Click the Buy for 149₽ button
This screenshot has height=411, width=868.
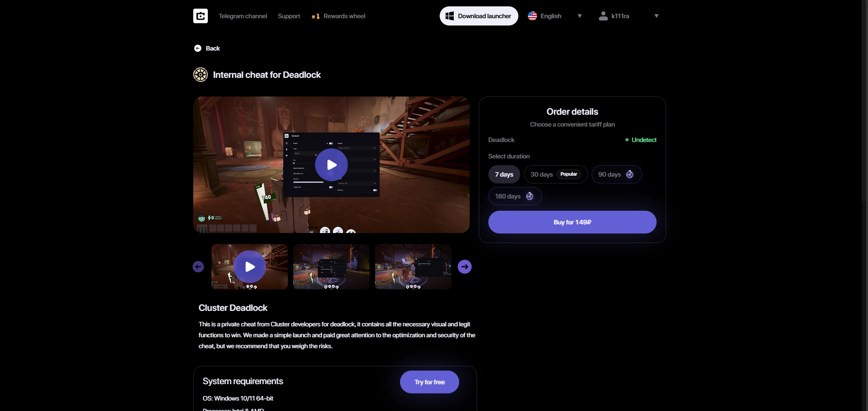[572, 222]
